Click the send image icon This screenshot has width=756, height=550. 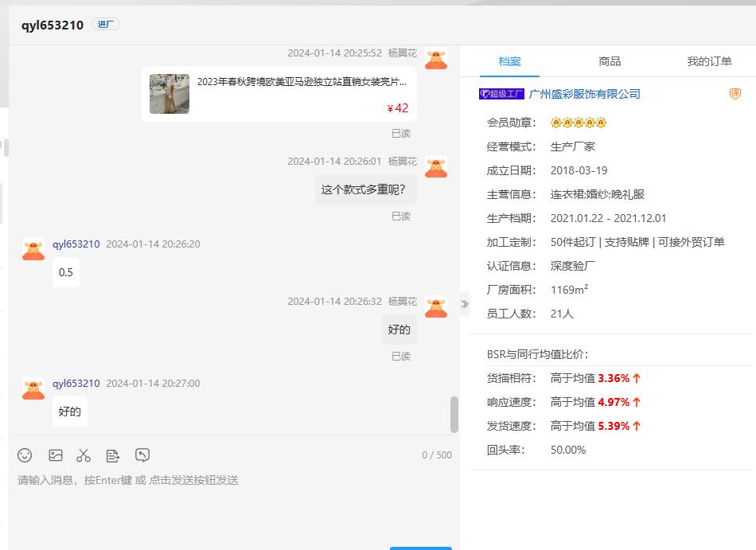point(55,455)
